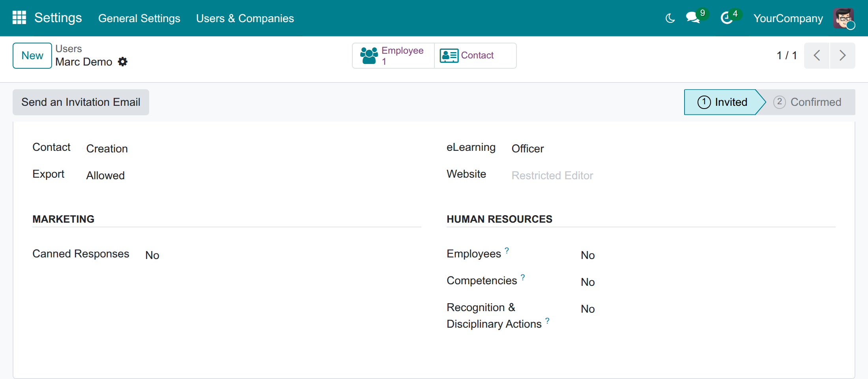Click the Marc Demo record name
Image resolution: width=868 pixels, height=379 pixels.
tap(84, 62)
